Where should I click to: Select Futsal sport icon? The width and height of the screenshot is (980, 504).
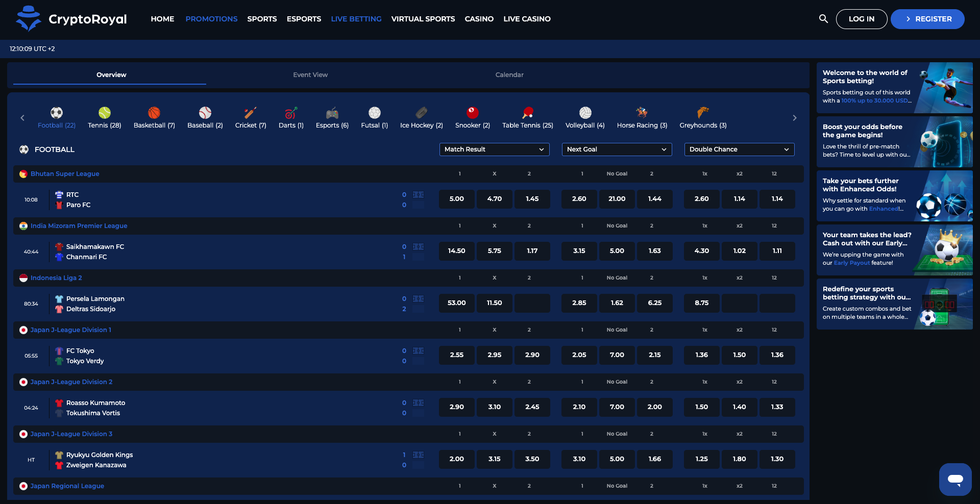[x=375, y=113]
